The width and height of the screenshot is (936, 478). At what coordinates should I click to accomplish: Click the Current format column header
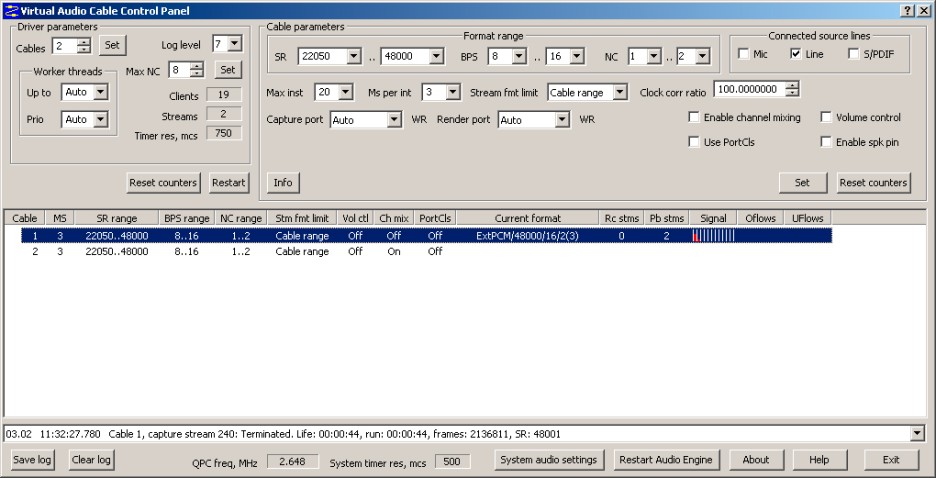pos(528,218)
